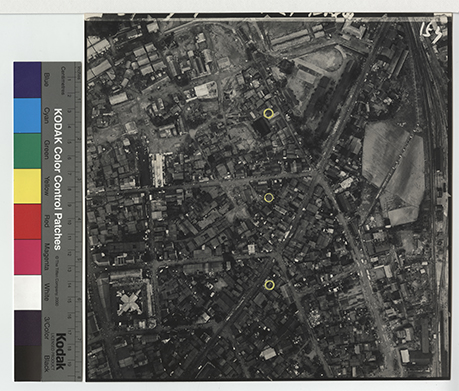
Task: Pick the Magenta color patch
Action: click(x=27, y=257)
